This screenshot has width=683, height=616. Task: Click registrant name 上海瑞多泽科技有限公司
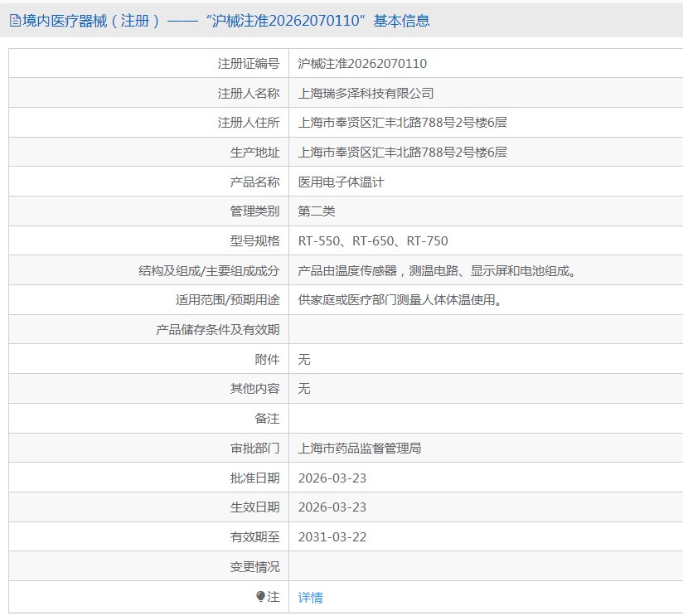[x=366, y=94]
